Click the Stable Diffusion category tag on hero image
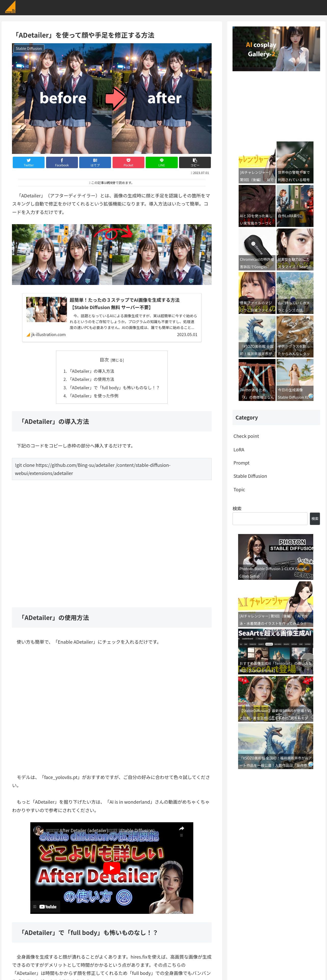This screenshot has height=980, width=327. pyautogui.click(x=29, y=49)
